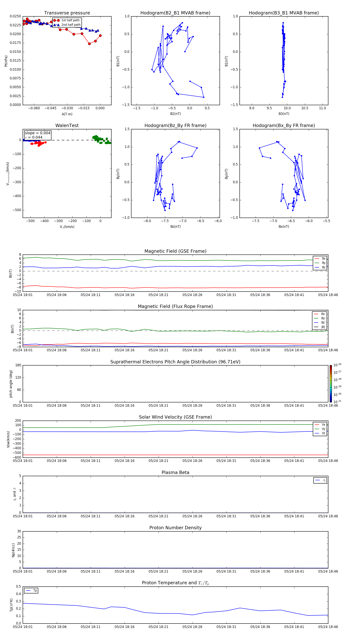The height and width of the screenshot is (644, 351).
Task: Click the |B| legend entry in Flux Rope panel
Action: 320,327
